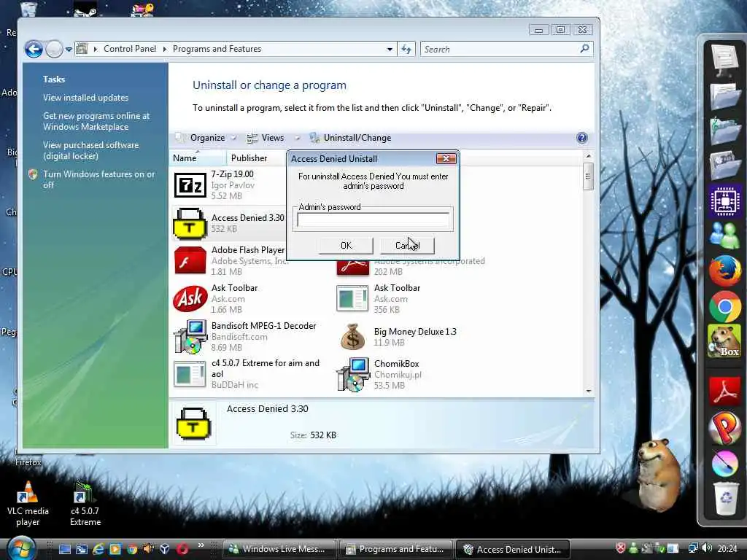Click the list scrollbar up arrow
The width and height of the screenshot is (747, 560).
coord(589,156)
